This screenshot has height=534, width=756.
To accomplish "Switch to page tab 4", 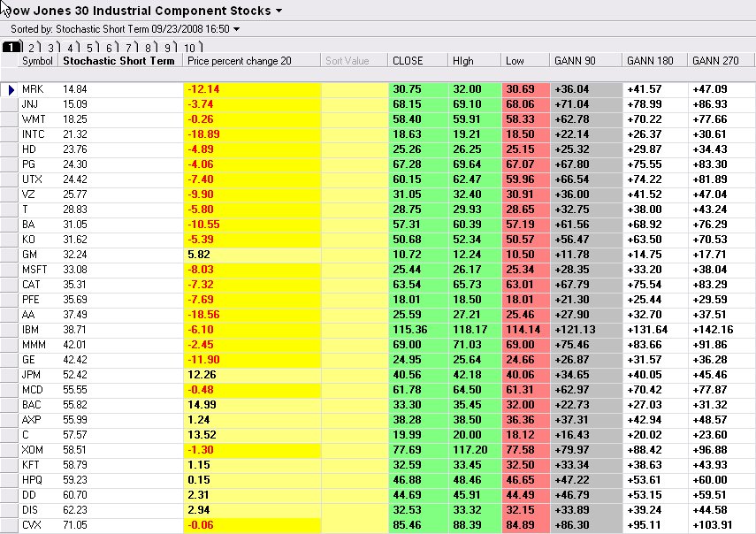I will click(x=71, y=47).
